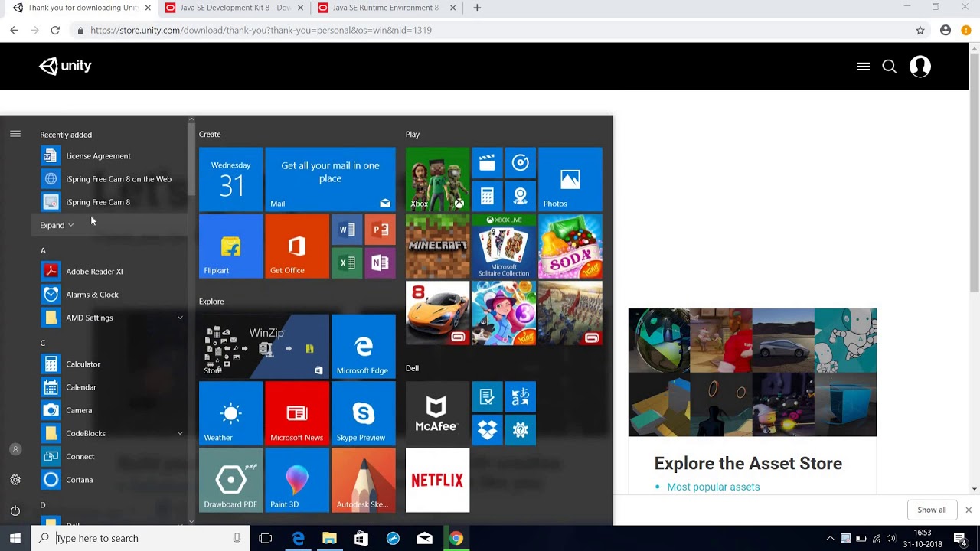The image size is (980, 551).
Task: Launch the Microsoft Edge tile
Action: (364, 347)
